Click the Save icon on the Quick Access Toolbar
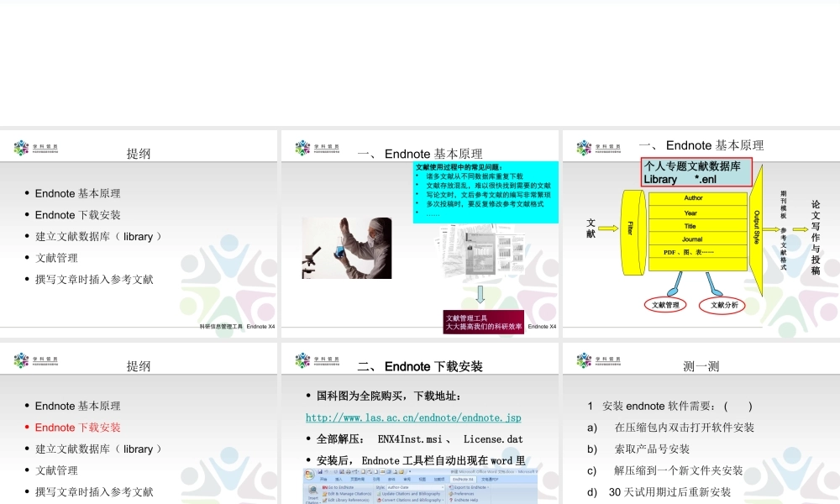840x504 pixels. 320,471
